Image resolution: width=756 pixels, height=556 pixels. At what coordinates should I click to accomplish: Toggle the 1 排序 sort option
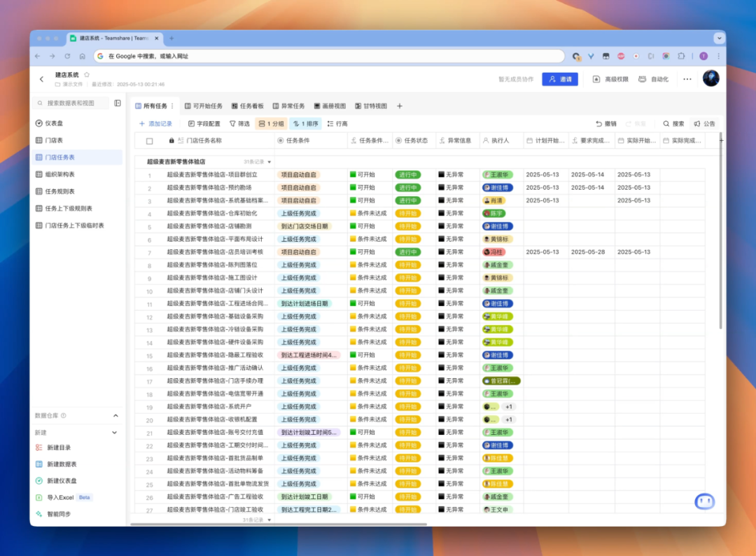point(306,123)
